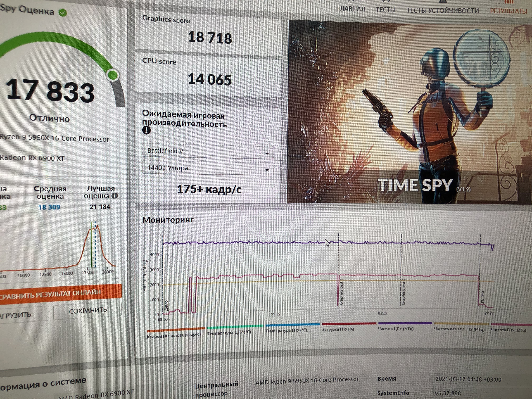Open the ТЕСТЫ tab
The height and width of the screenshot is (399, 532).
point(386,10)
